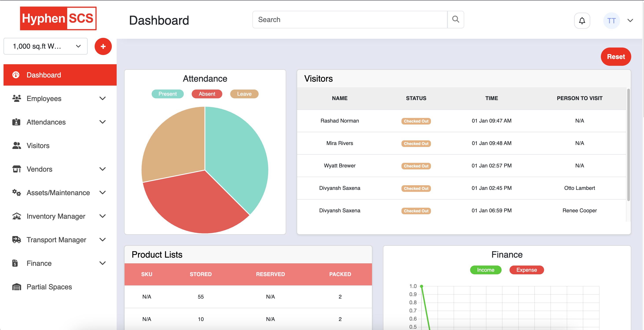
Task: Click the green Income data point at 1.0
Action: point(421,286)
